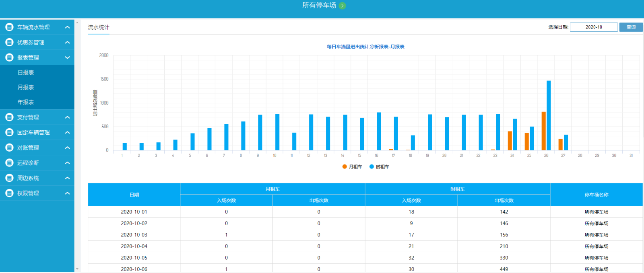Image resolution: width=644 pixels, height=273 pixels.
Task: Click the green arrow icon beside 所有停车场
Action: pos(342,6)
